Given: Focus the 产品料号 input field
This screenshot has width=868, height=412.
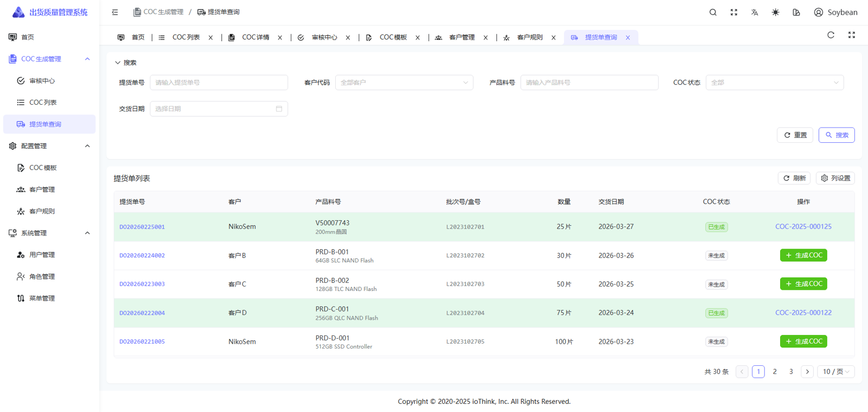Looking at the screenshot, I should click(589, 83).
